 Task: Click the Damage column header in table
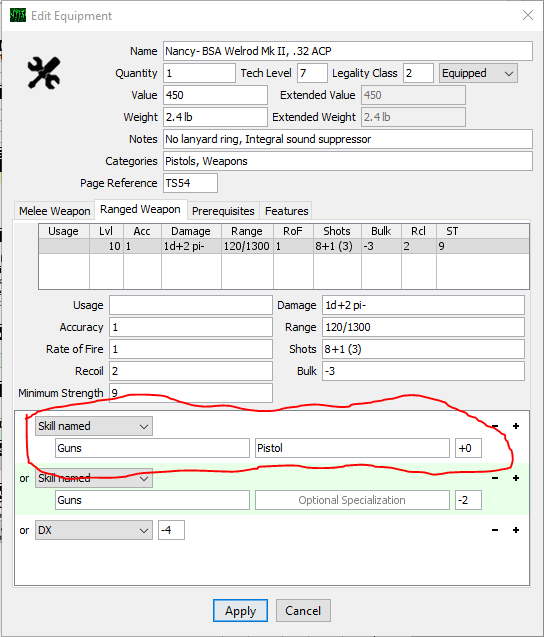pyautogui.click(x=191, y=231)
